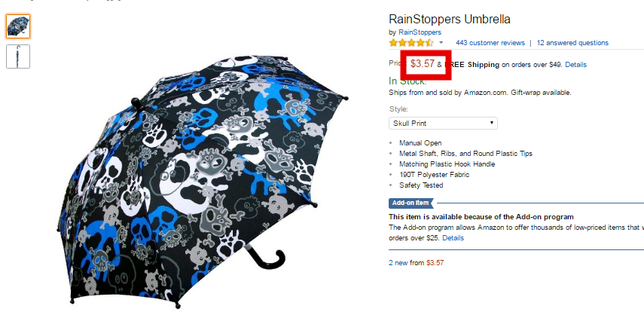Click the gold star rating icons
Screen dimensions: 644x321
[411, 43]
